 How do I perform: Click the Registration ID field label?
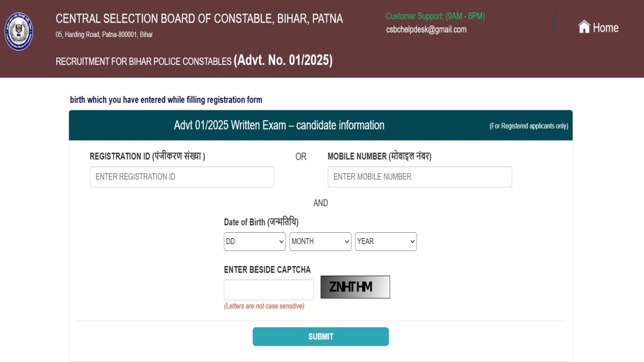pyautogui.click(x=147, y=157)
